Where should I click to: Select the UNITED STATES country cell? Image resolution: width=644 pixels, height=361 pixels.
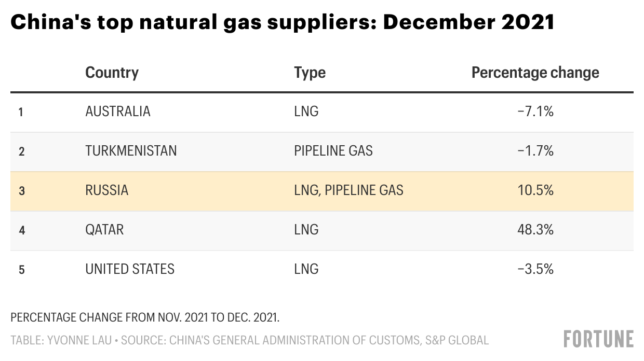[130, 269]
